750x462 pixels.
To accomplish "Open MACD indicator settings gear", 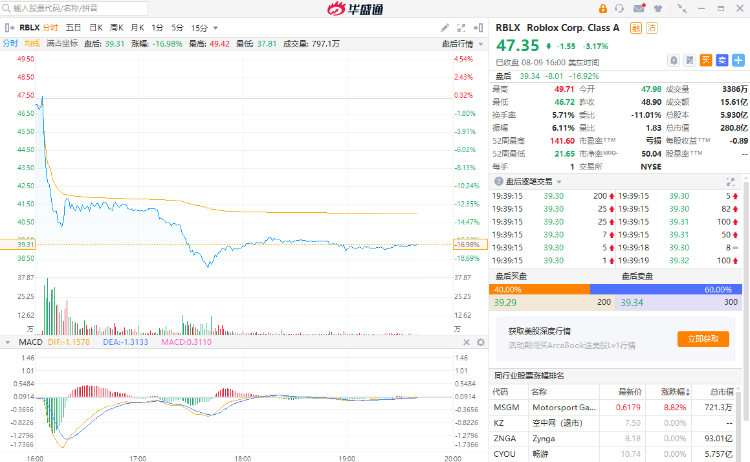I will (x=481, y=342).
